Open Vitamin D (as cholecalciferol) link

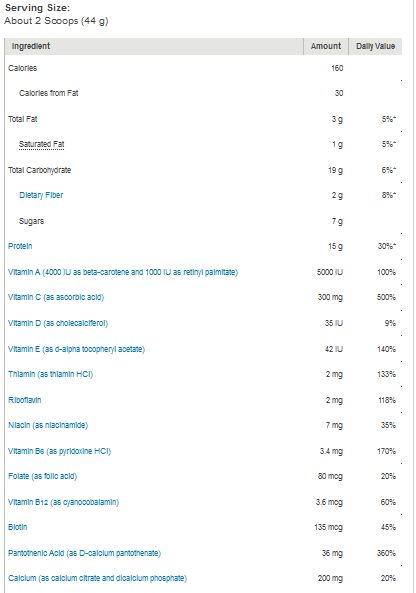(58, 323)
